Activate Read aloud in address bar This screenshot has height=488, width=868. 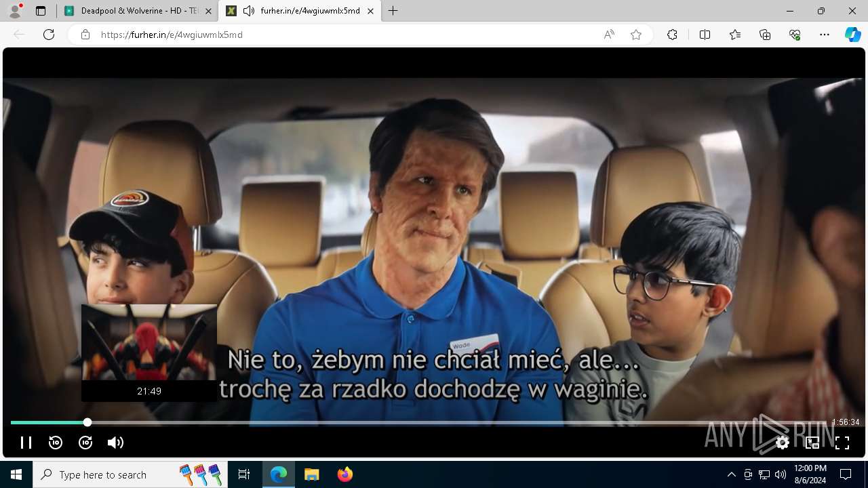coord(609,35)
